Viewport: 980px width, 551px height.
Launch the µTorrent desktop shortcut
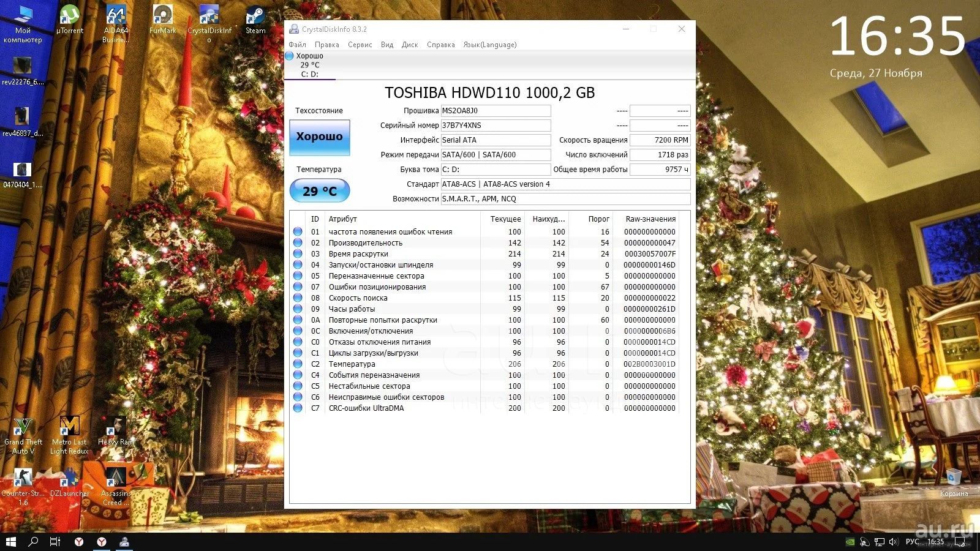pyautogui.click(x=70, y=20)
